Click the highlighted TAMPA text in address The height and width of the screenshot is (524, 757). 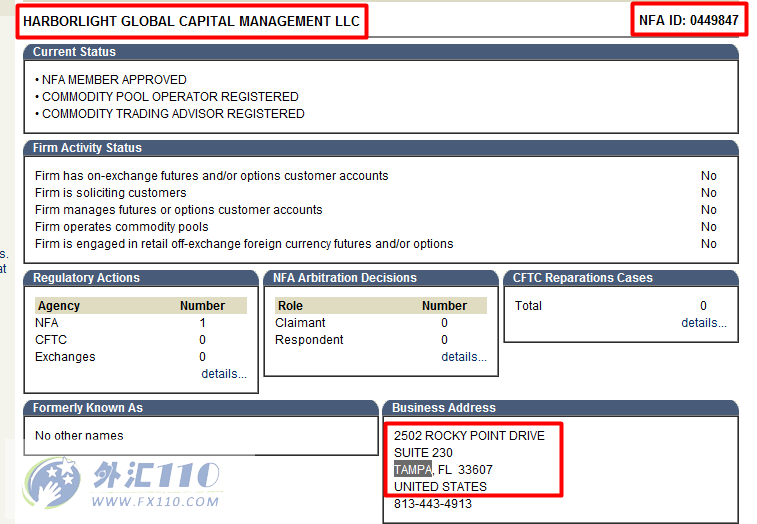412,470
